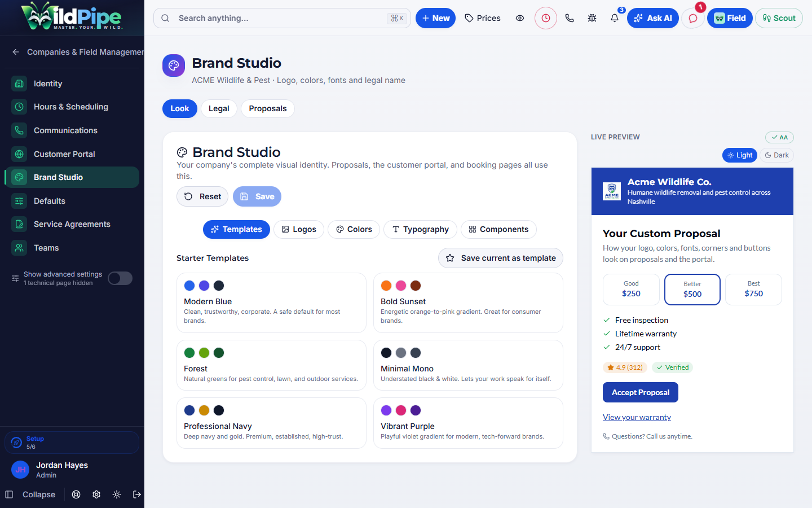Click the orange swatch in Bold Sunset
Viewport: 812px width, 508px height.
pyautogui.click(x=386, y=286)
